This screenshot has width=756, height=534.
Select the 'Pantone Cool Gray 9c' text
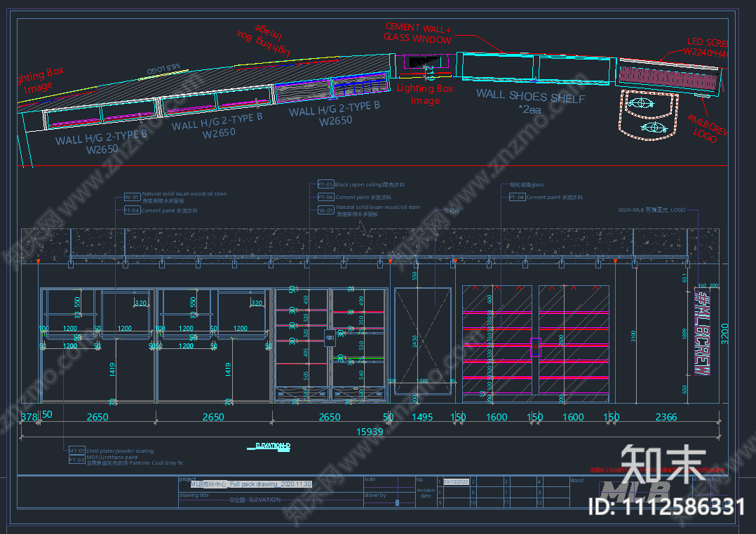156,463
